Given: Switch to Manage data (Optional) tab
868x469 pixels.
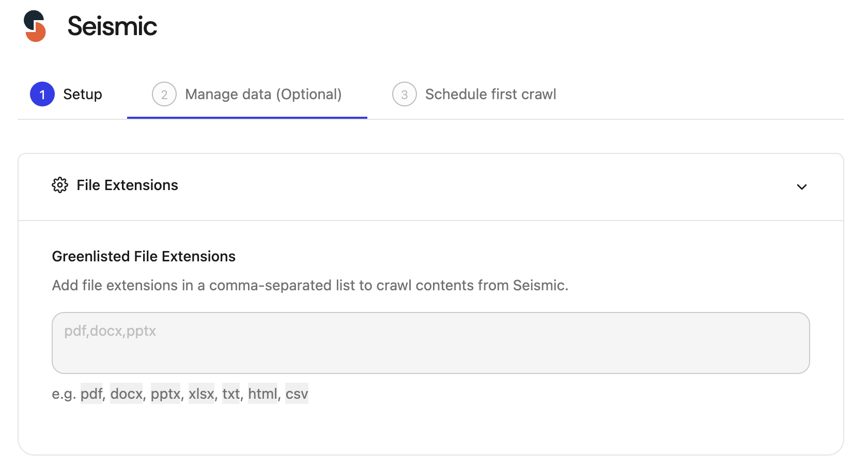Looking at the screenshot, I should [x=263, y=95].
